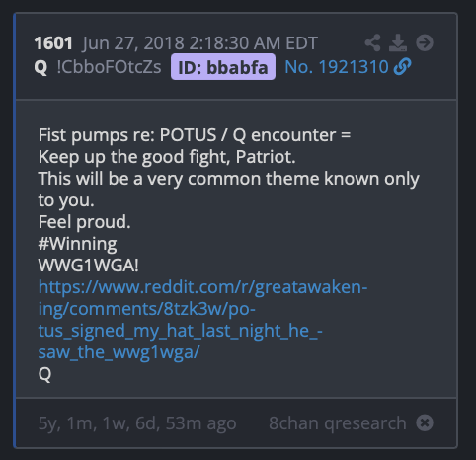This screenshot has height=460, width=476.
Task: Click the share icon on post 1601
Action: (373, 42)
